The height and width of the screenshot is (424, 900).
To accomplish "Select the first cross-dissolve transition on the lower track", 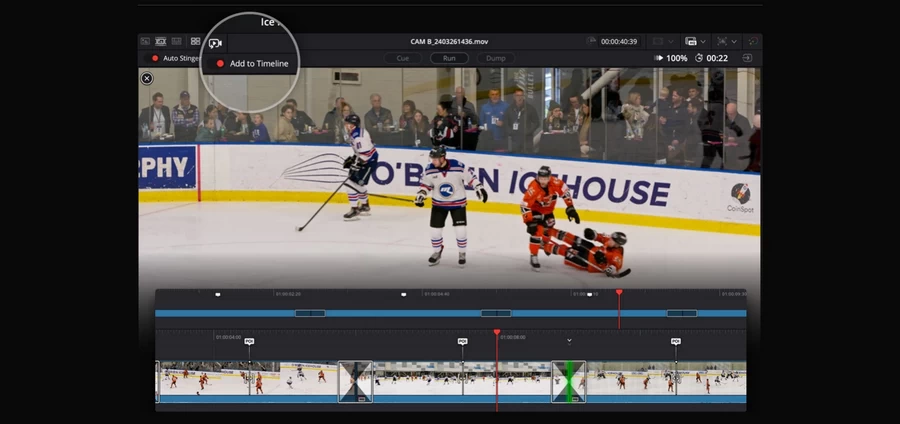I will pyautogui.click(x=355, y=381).
